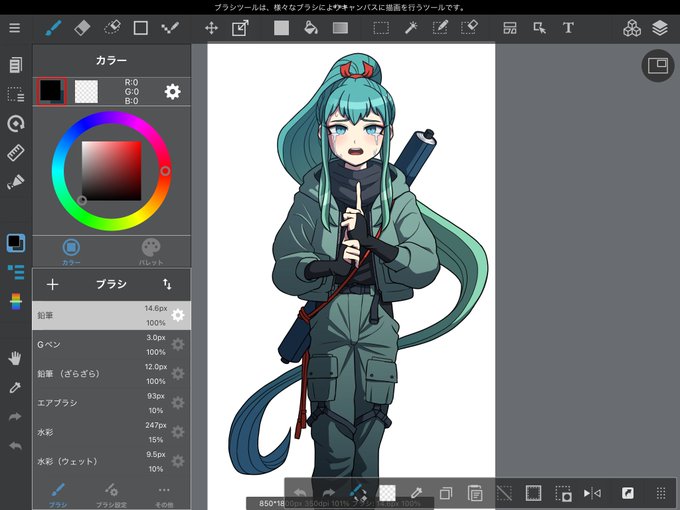Select the Gペン brush

[x=111, y=345]
